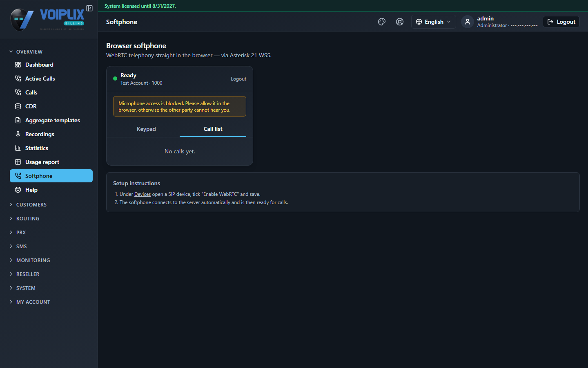Click the Softphone phone icon in sidebar
This screenshot has height=368, width=588.
click(x=18, y=176)
